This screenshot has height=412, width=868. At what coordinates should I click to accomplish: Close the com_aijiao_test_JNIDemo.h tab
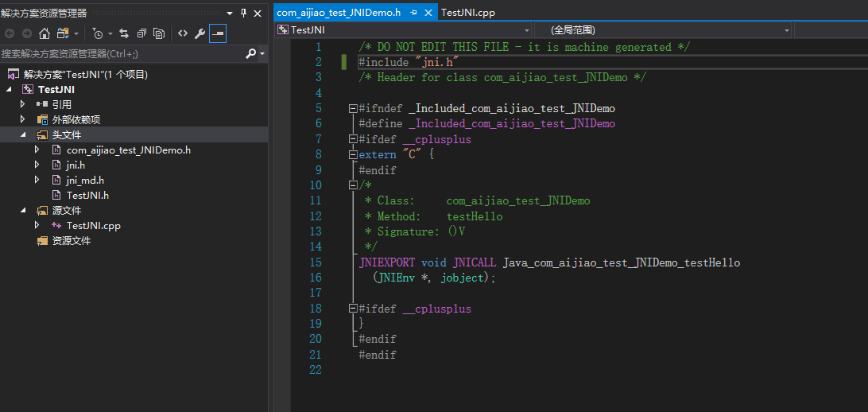coord(429,13)
